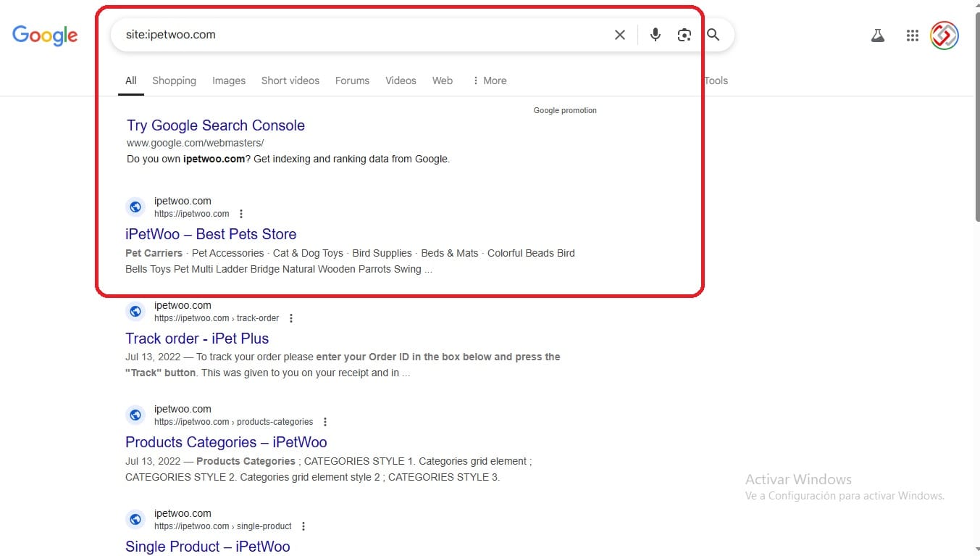Image resolution: width=980 pixels, height=556 pixels.
Task: Click the 'CATEGORIES STYLE 2' snippet line
Action: tap(313, 477)
